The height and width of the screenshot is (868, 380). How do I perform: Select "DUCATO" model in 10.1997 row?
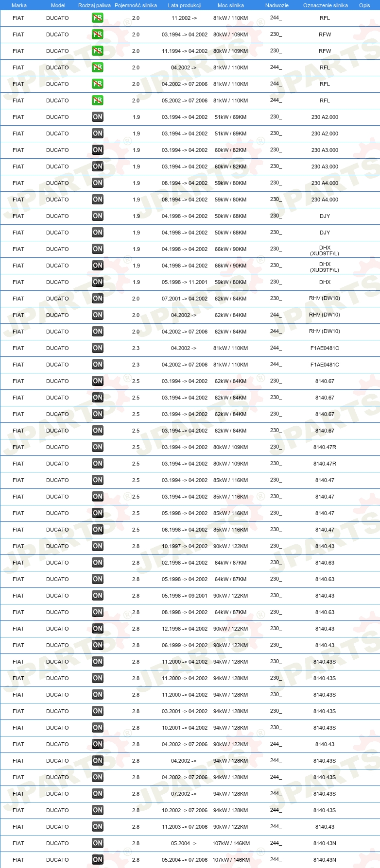point(57,546)
